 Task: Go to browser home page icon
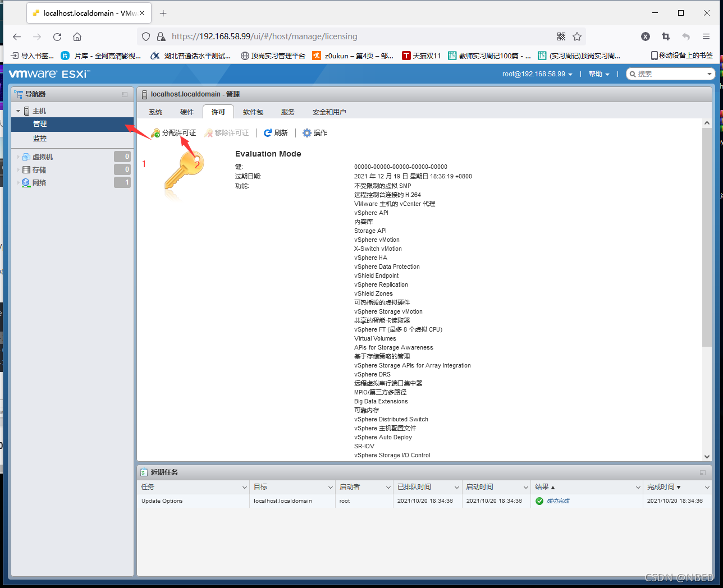pos(77,36)
